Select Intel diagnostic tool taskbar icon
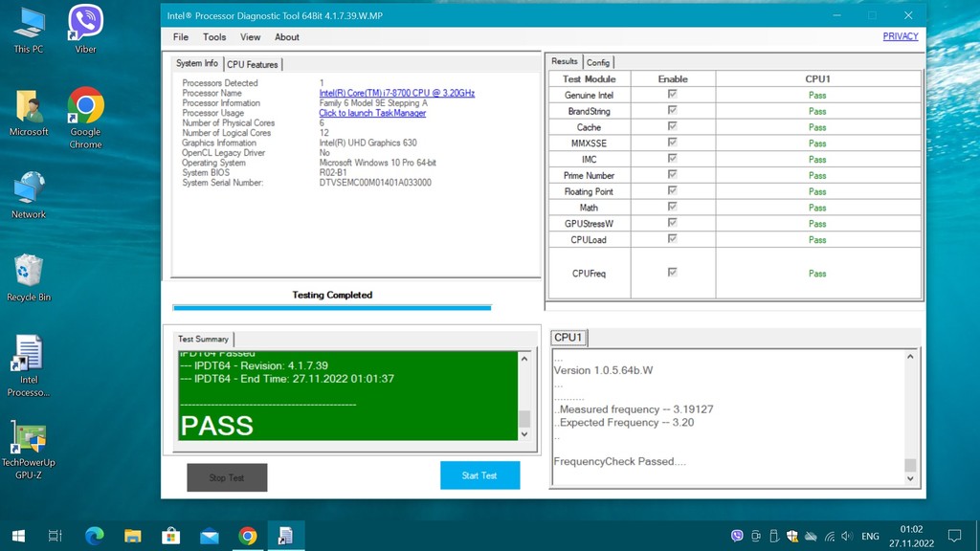 (x=285, y=536)
